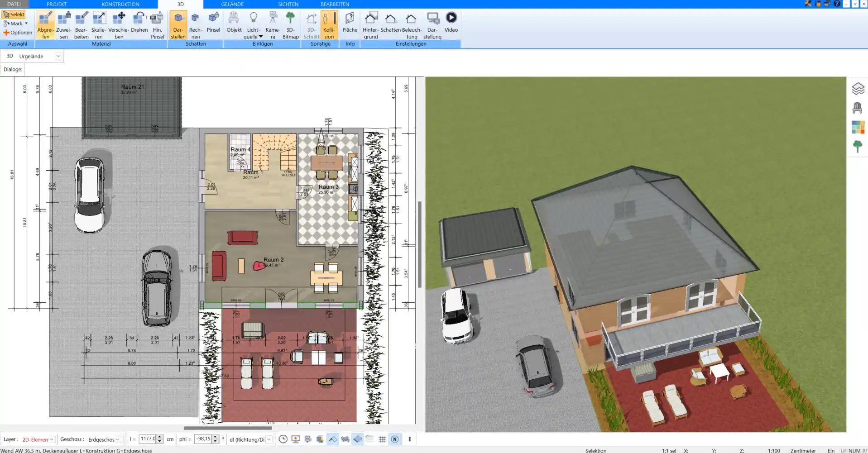The height and width of the screenshot is (453, 868).
Task: Activate the Verschieben material tool
Action: coord(119,25)
